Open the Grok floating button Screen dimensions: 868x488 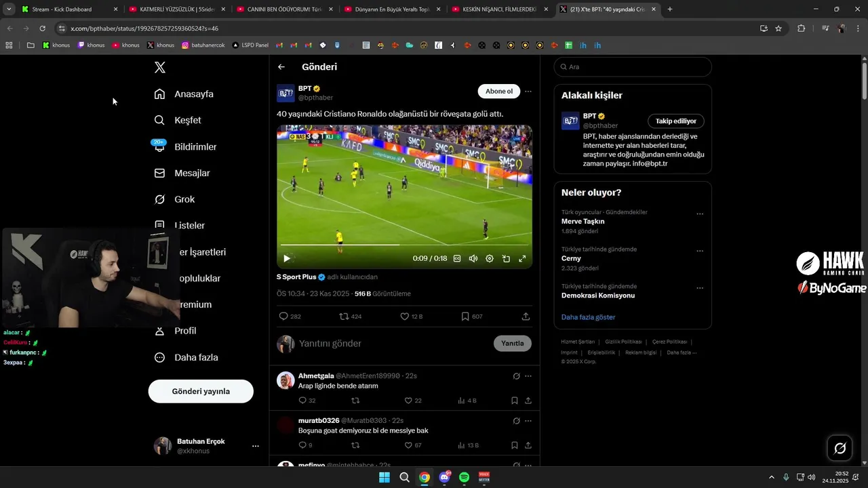(840, 448)
